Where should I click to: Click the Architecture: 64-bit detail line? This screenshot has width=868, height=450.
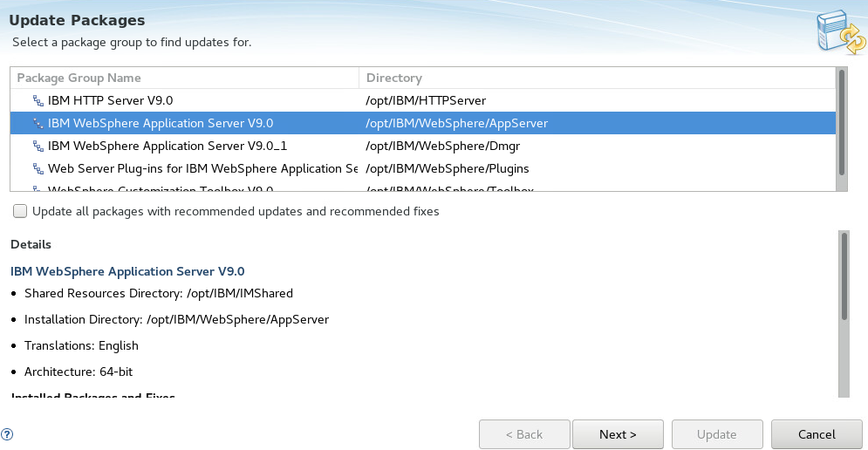pos(79,372)
